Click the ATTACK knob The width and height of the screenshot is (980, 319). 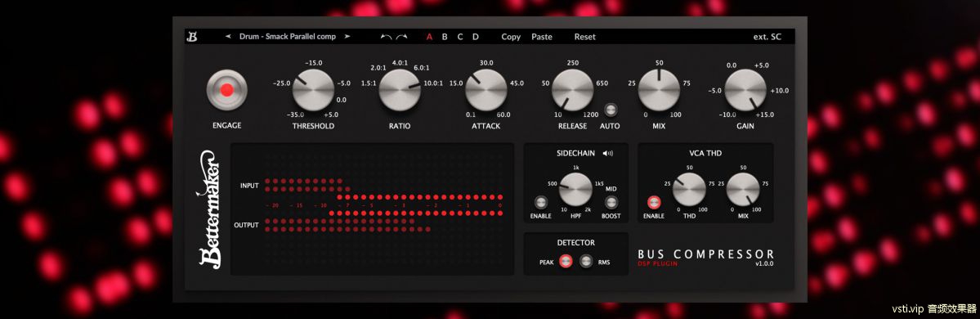[x=486, y=89]
